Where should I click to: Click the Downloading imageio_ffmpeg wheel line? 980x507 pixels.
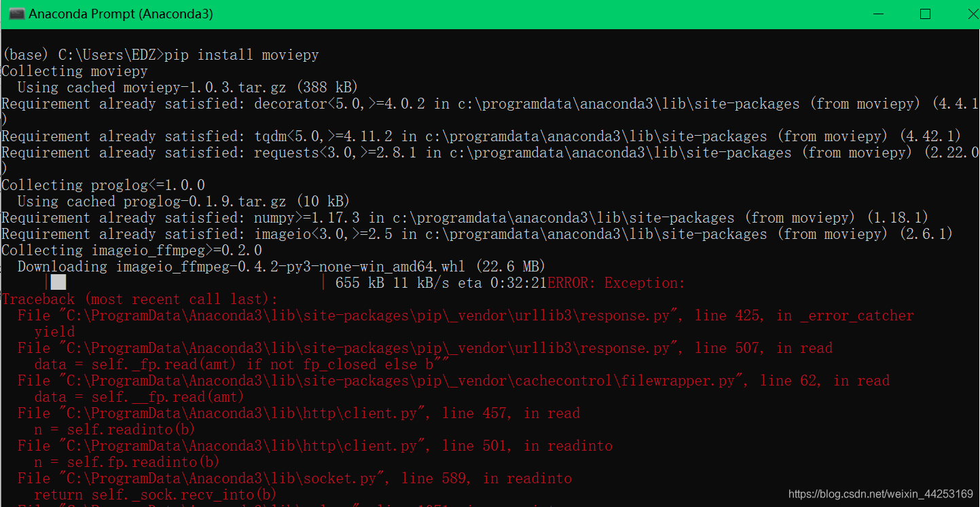pyautogui.click(x=281, y=267)
